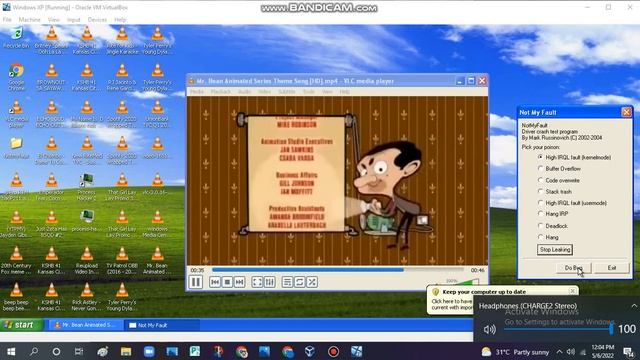Select El Chombo video file icon
This screenshot has height=360, width=640.
[x=51, y=151]
